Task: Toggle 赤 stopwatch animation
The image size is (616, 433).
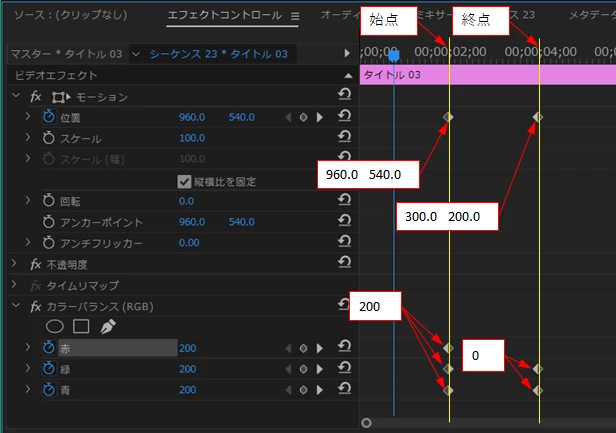Action: [49, 348]
